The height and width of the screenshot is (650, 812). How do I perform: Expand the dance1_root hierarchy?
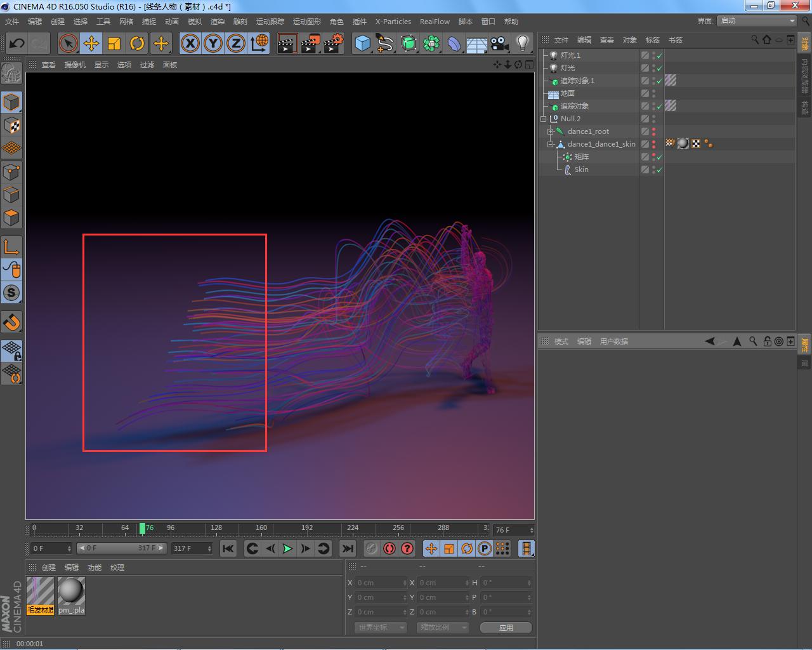(x=551, y=131)
